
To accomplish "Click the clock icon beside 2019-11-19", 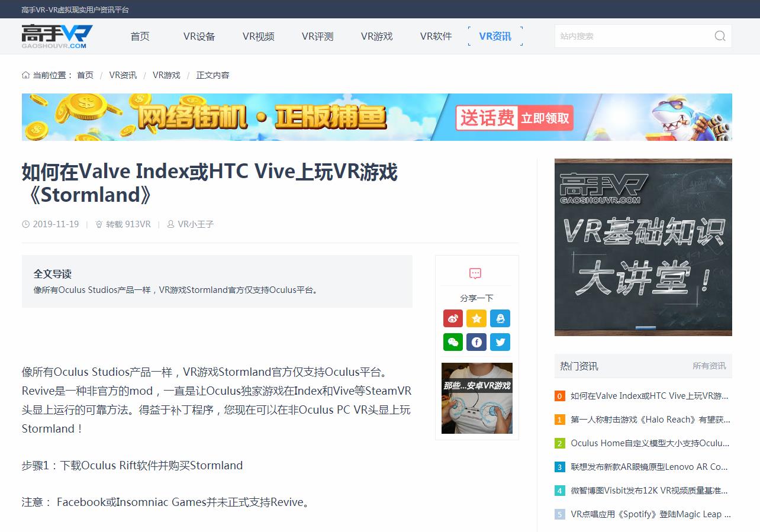I will tap(25, 224).
